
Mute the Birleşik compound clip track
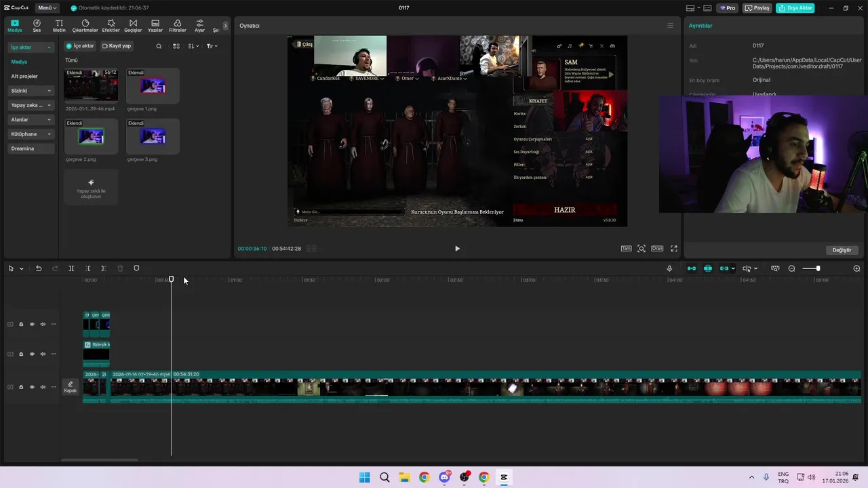click(43, 354)
